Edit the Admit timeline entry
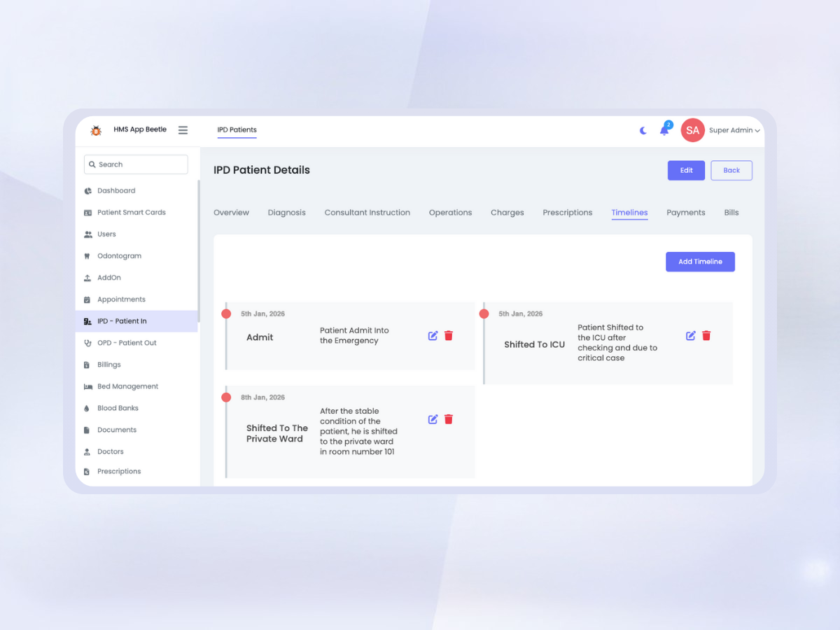Viewport: 840px width, 630px height. point(433,336)
